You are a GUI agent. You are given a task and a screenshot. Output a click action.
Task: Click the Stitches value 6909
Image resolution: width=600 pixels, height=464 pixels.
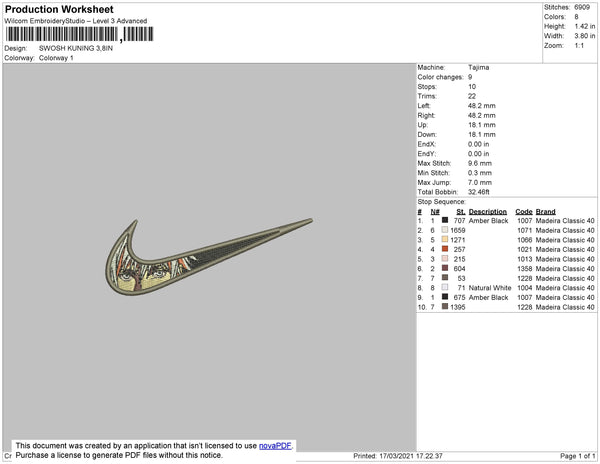click(582, 7)
